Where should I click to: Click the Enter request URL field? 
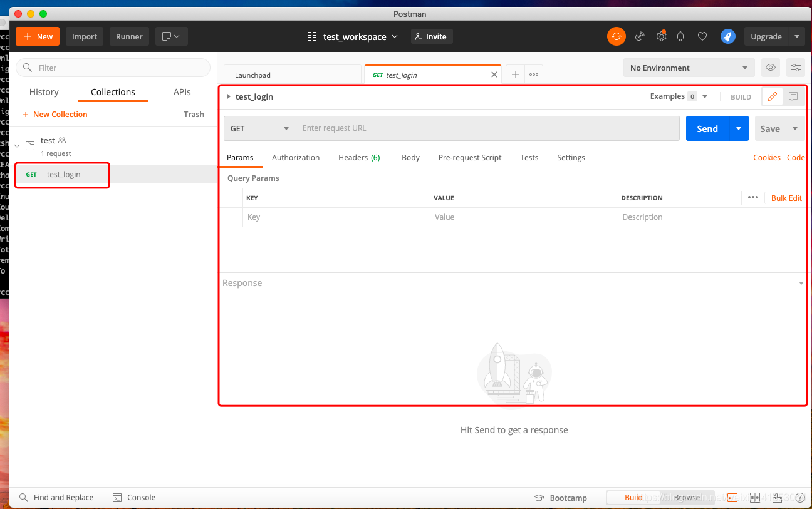point(487,128)
